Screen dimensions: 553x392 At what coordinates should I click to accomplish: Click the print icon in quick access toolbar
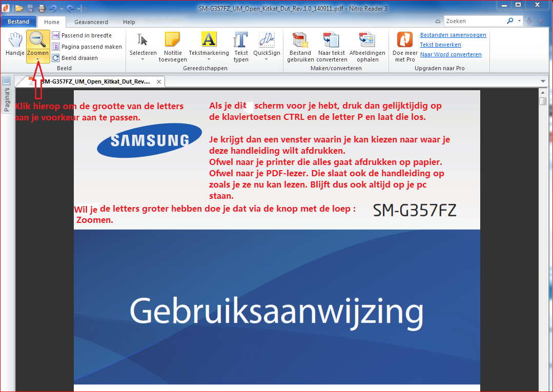[42, 8]
